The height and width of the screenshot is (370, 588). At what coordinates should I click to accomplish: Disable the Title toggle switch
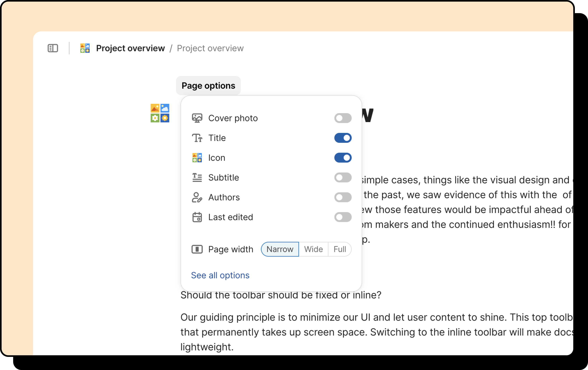[x=343, y=138]
